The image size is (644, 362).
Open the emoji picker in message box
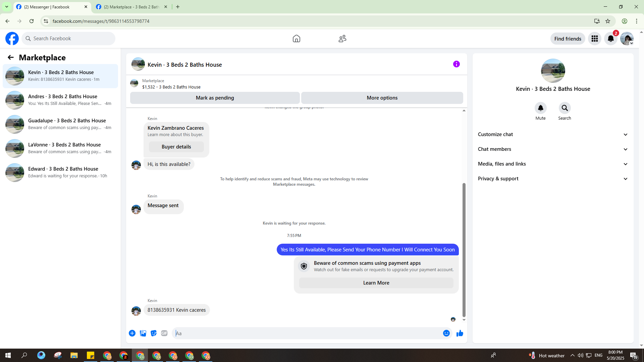coord(446,333)
